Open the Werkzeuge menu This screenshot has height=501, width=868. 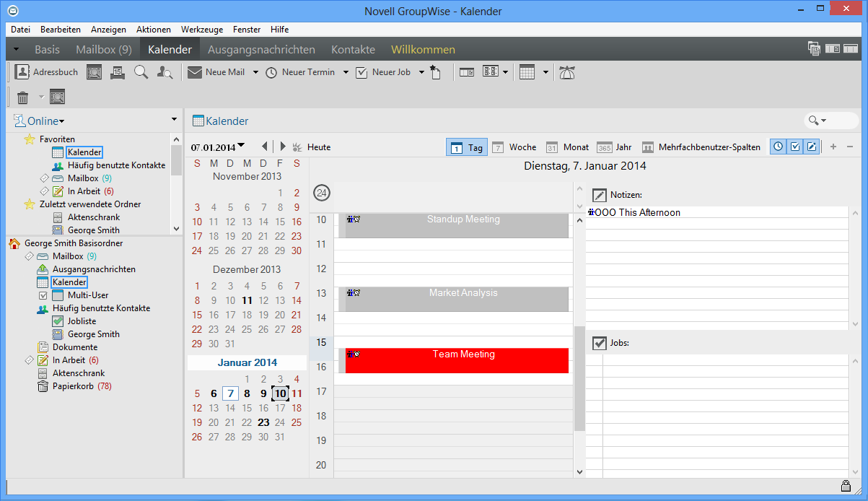tap(202, 30)
